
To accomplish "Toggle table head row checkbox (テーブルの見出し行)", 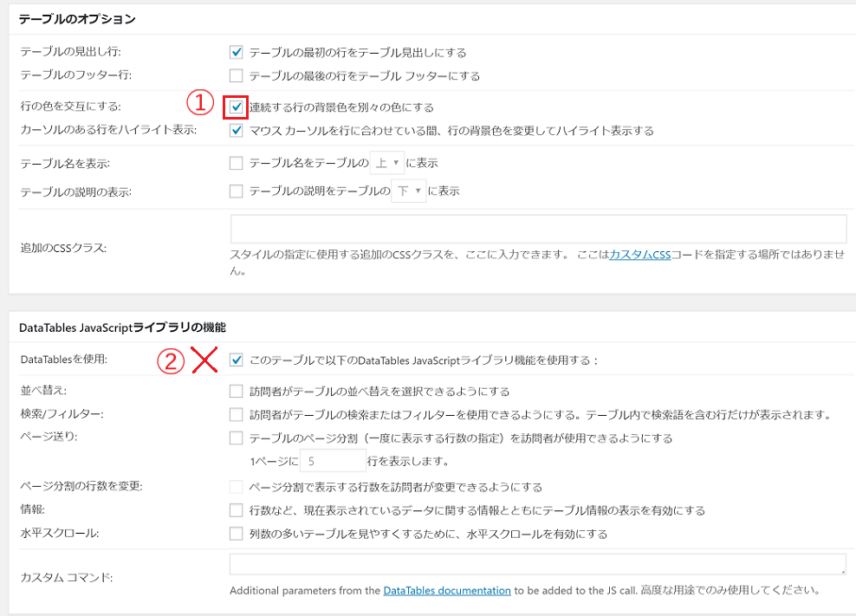I will pos(236,53).
